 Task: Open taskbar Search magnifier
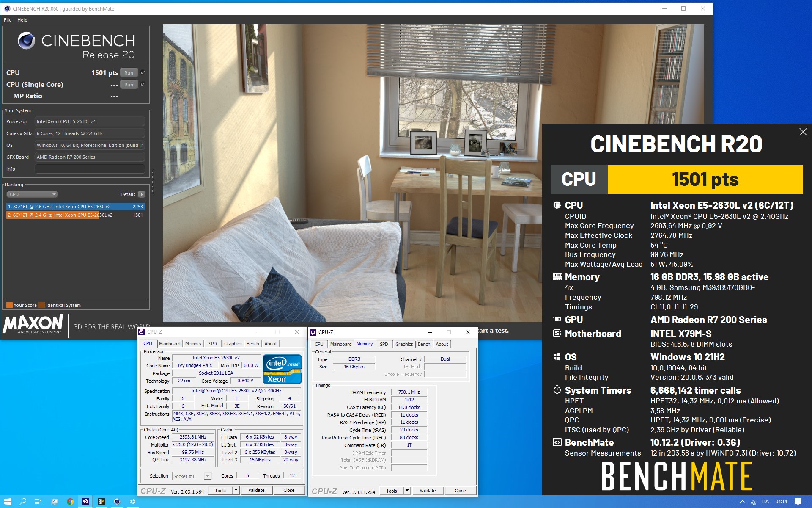coord(23,502)
